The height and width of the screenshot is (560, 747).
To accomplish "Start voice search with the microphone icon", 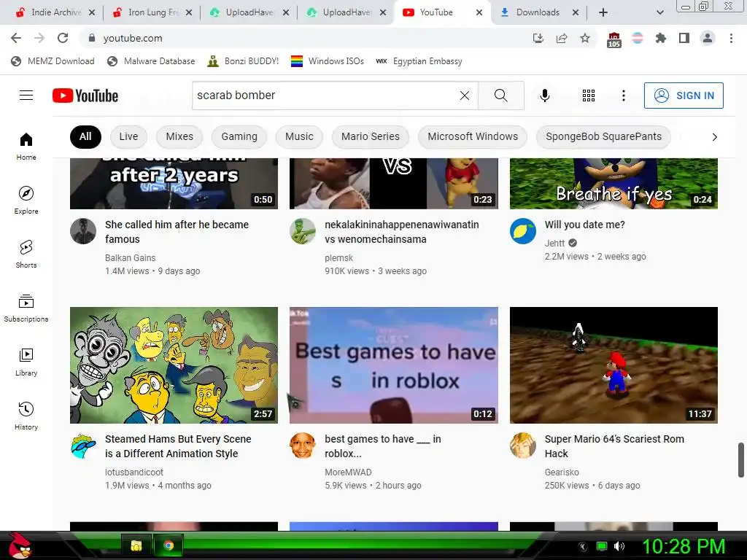I will pyautogui.click(x=544, y=96).
